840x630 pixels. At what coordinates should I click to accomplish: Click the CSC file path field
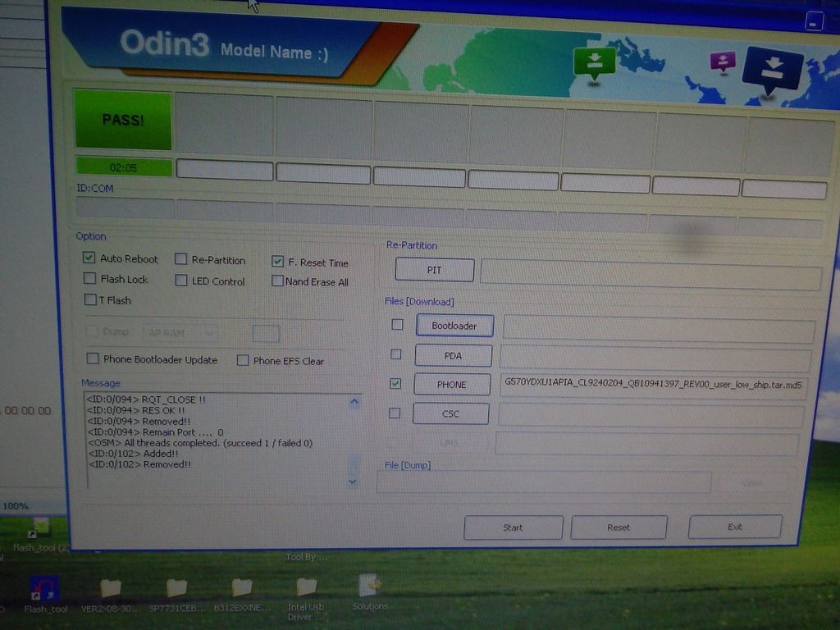click(x=651, y=416)
